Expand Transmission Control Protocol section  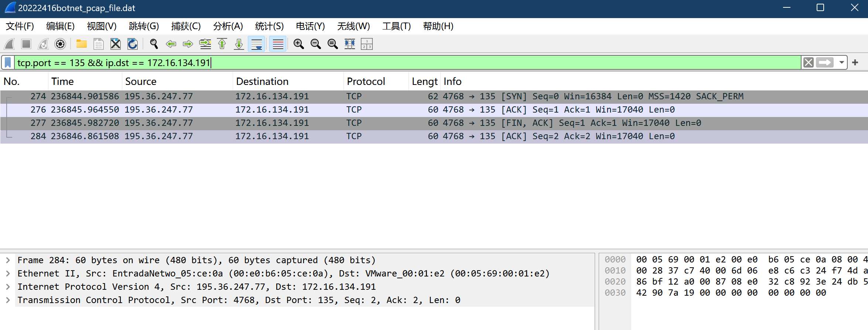(8, 300)
